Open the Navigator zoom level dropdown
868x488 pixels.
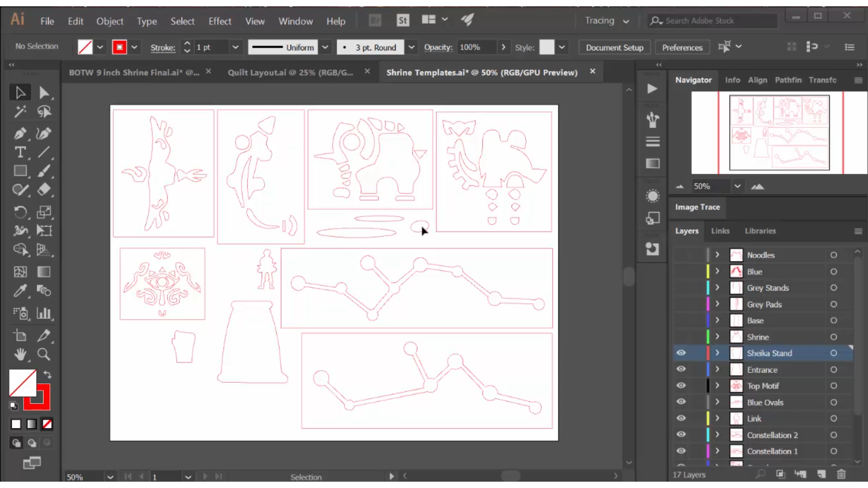pyautogui.click(x=737, y=186)
